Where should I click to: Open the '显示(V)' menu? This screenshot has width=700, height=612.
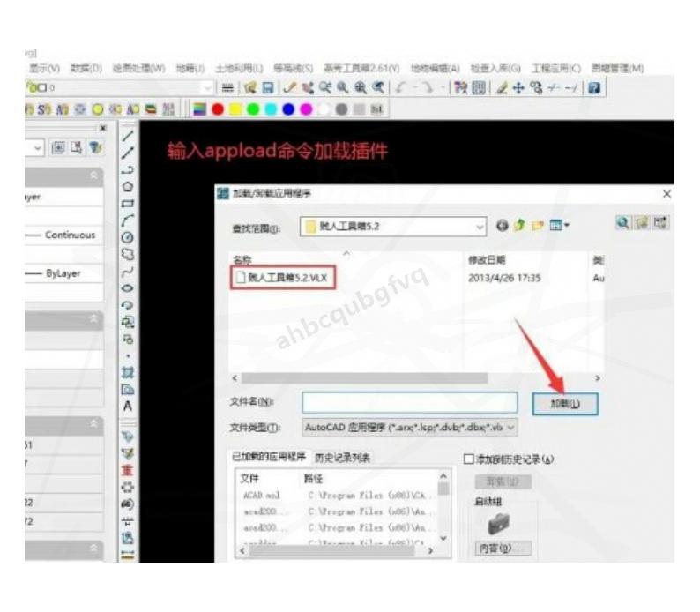point(44,68)
